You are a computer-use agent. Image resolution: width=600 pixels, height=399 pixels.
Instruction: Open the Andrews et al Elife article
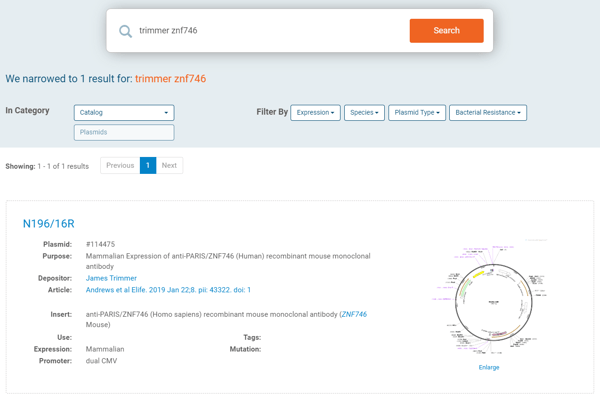pyautogui.click(x=168, y=290)
